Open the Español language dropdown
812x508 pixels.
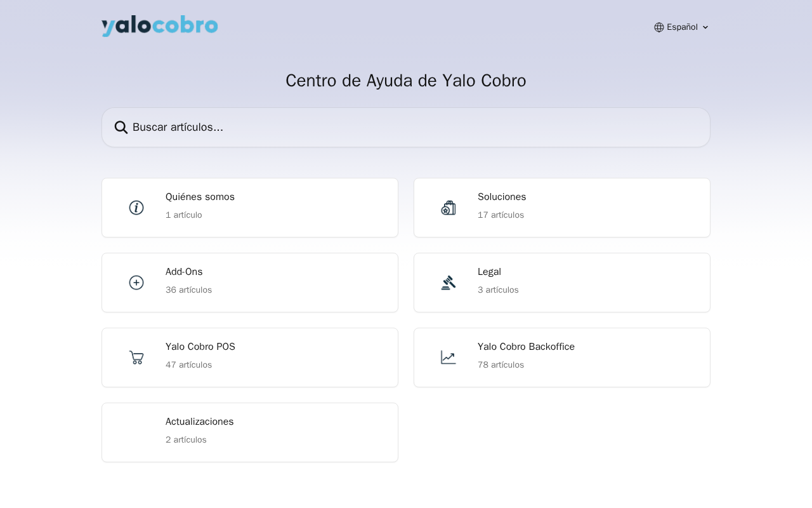point(682,27)
